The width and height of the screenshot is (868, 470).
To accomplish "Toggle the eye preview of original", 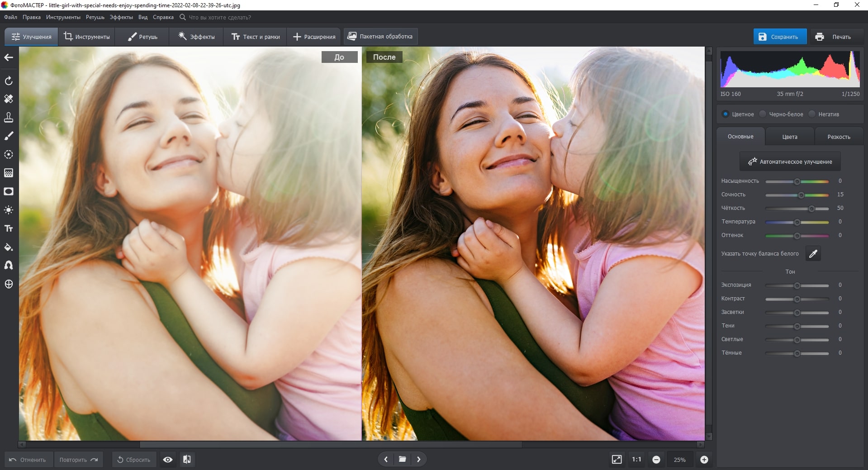I will 168,460.
